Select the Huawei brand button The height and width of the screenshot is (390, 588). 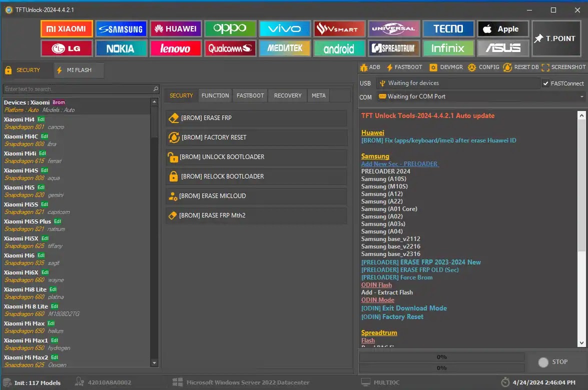click(176, 29)
